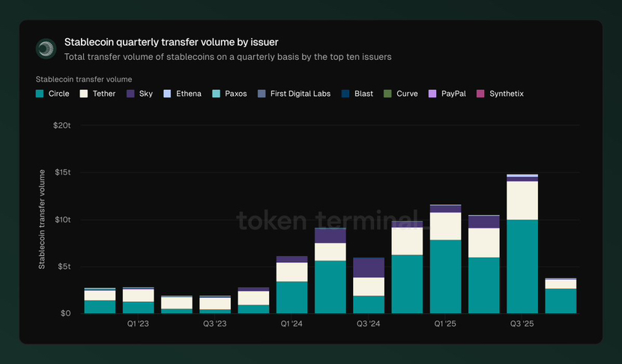The width and height of the screenshot is (622, 364).
Task: Click the Tether segment of Q1 '24 bar
Action: (x=292, y=272)
